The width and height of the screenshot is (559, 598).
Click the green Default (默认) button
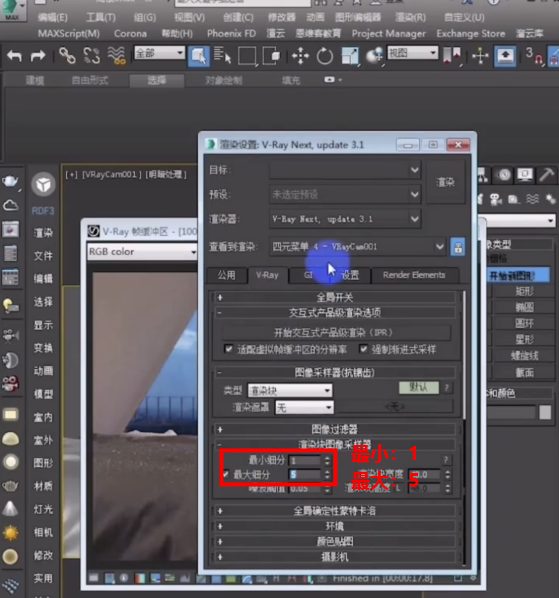point(419,387)
